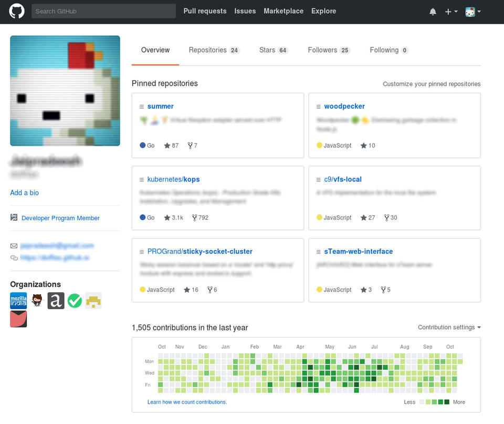504x424 pixels.
Task: Focus the Search GitHub input field
Action: (x=103, y=11)
